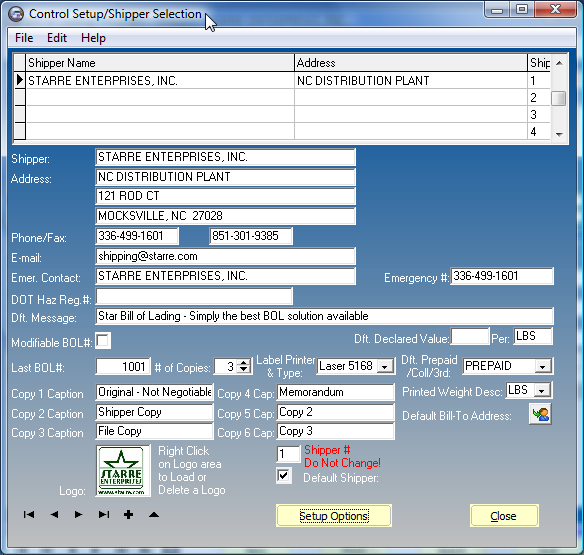Open Label Printer type dropdown

pyautogui.click(x=385, y=367)
